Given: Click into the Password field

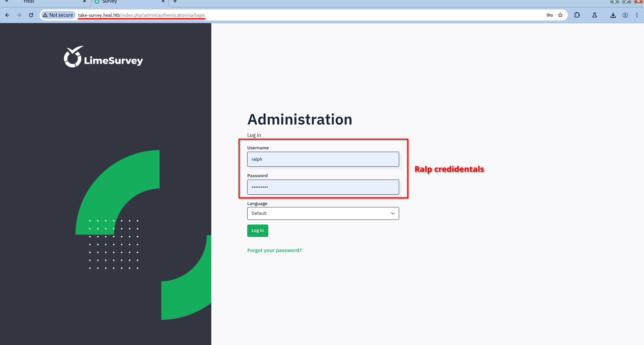Looking at the screenshot, I should (323, 187).
